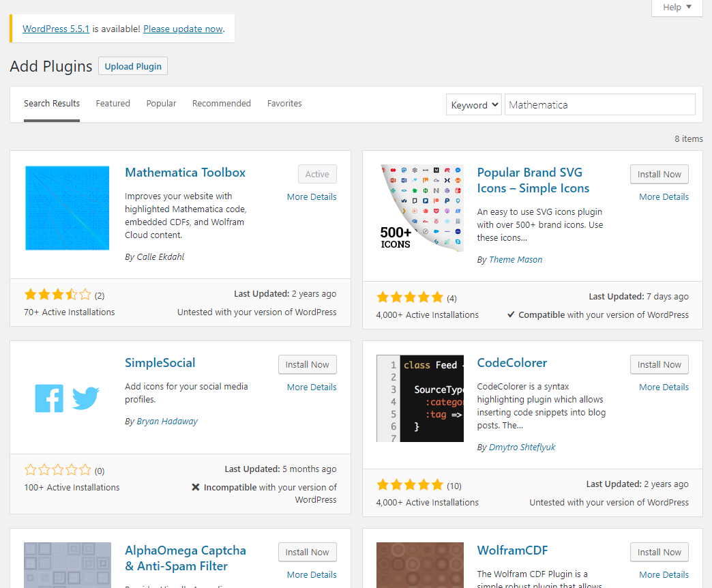Click the Mathematica Toolbox star rating

click(x=58, y=295)
